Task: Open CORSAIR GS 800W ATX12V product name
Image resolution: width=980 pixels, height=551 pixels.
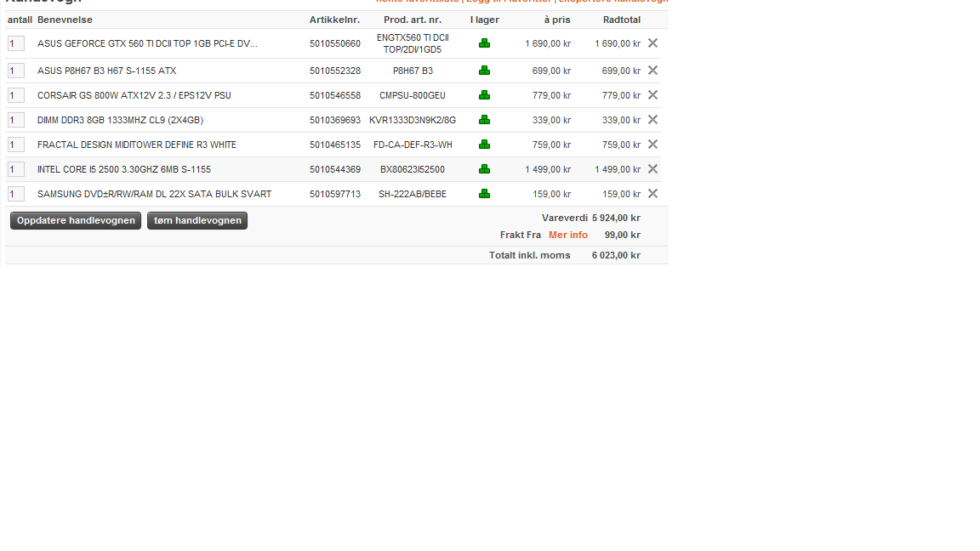Action: tap(134, 95)
